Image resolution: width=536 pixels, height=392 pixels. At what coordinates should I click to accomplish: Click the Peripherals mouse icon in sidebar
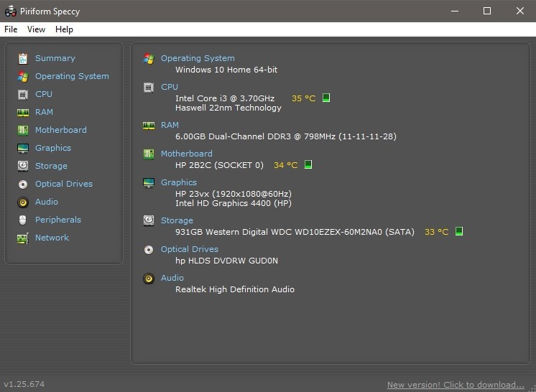pyautogui.click(x=23, y=220)
